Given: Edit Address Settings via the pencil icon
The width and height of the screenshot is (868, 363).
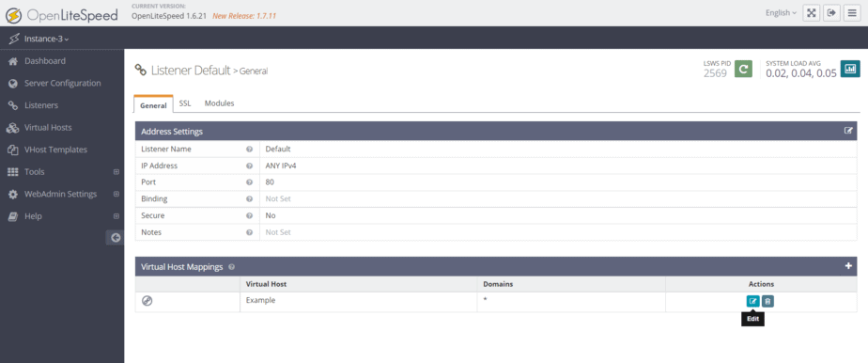Looking at the screenshot, I should click(848, 132).
